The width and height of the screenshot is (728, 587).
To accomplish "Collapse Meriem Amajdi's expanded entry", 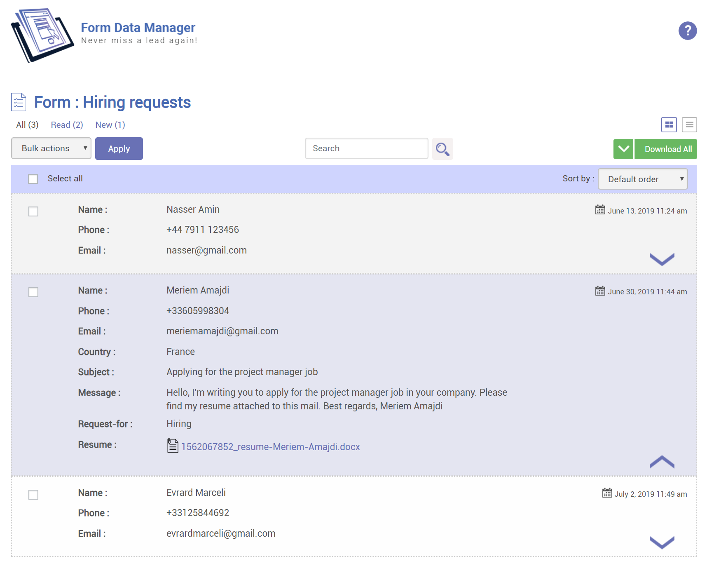I will pos(662,462).
